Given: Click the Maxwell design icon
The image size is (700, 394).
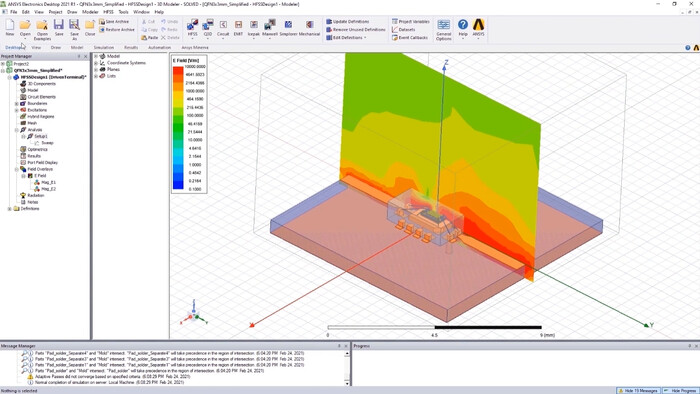Looking at the screenshot, I should pos(270,27).
